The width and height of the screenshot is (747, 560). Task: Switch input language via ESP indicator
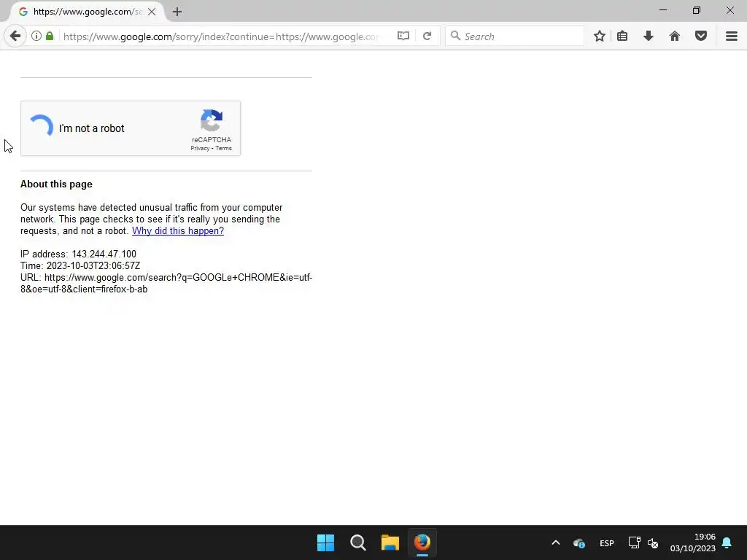click(607, 542)
